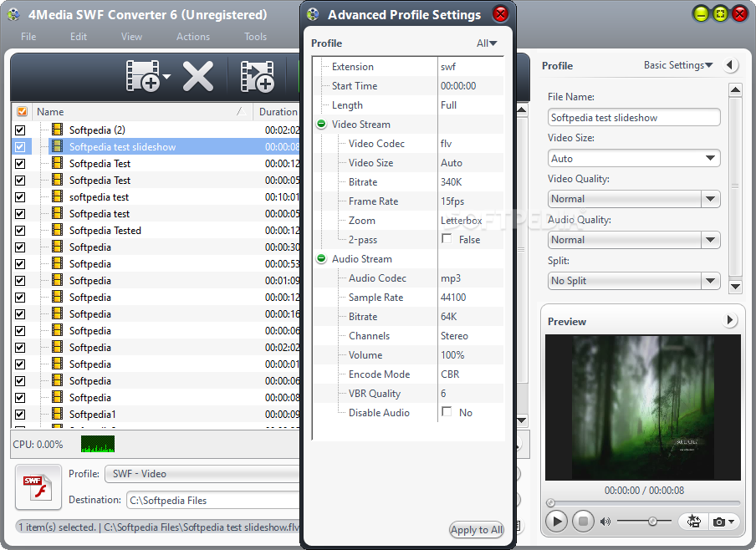Click the Add File toolbar icon
This screenshot has width=756, height=550.
[x=143, y=76]
